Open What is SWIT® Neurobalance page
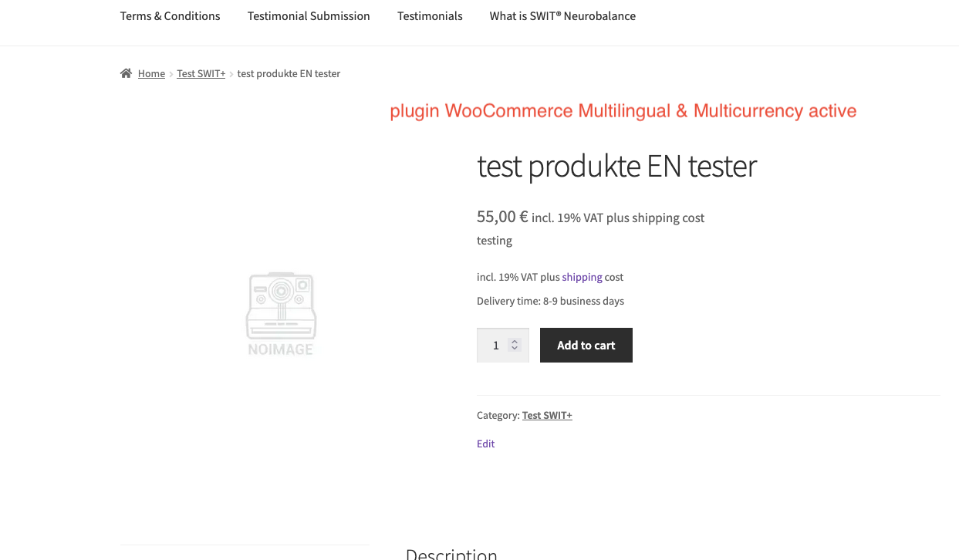The image size is (959, 560). [x=562, y=16]
